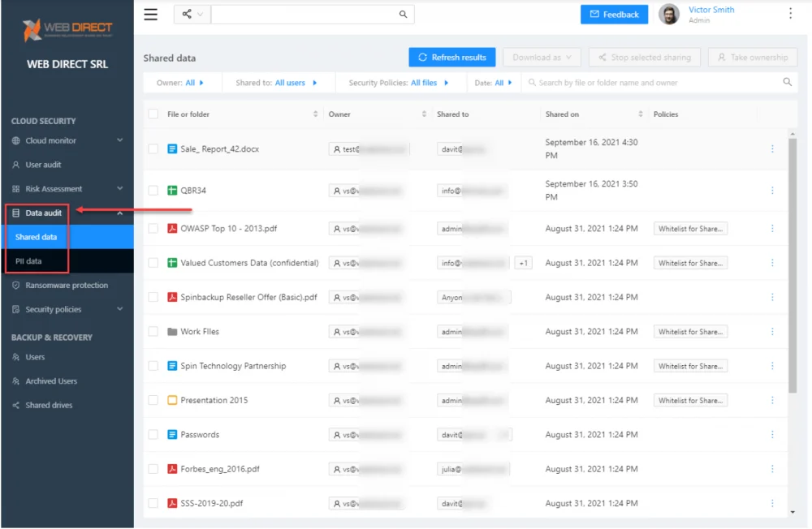The width and height of the screenshot is (812, 529).
Task: Click the table's vertical scrollbar thumb
Action: pos(793,265)
